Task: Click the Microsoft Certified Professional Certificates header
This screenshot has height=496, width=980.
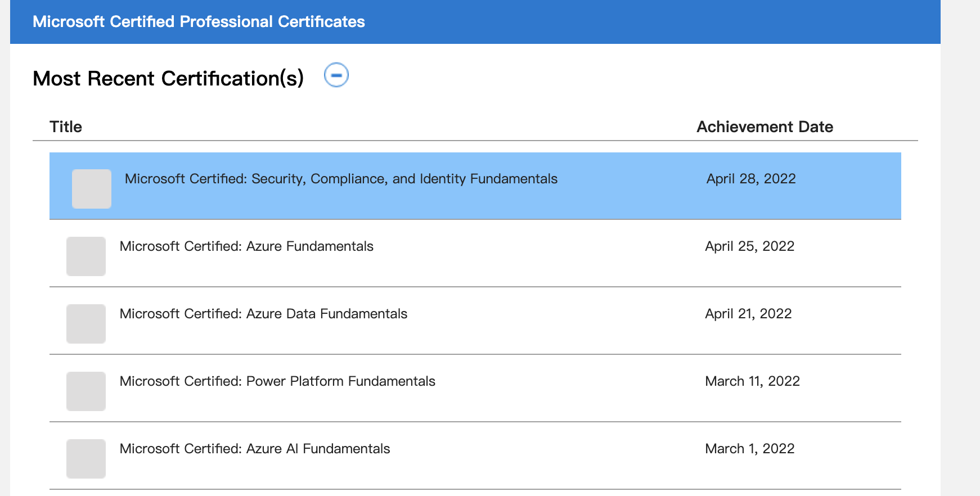Action: point(199,21)
